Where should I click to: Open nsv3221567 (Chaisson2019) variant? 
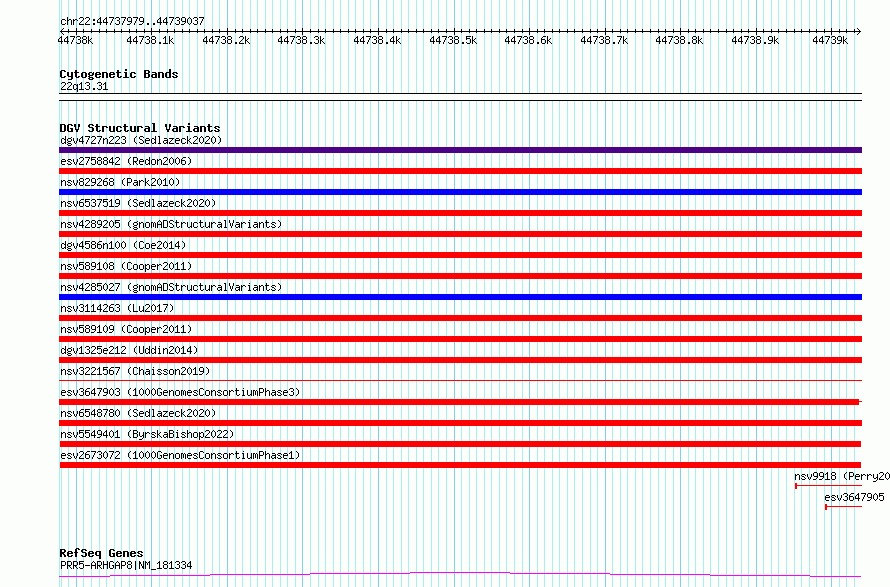(135, 371)
